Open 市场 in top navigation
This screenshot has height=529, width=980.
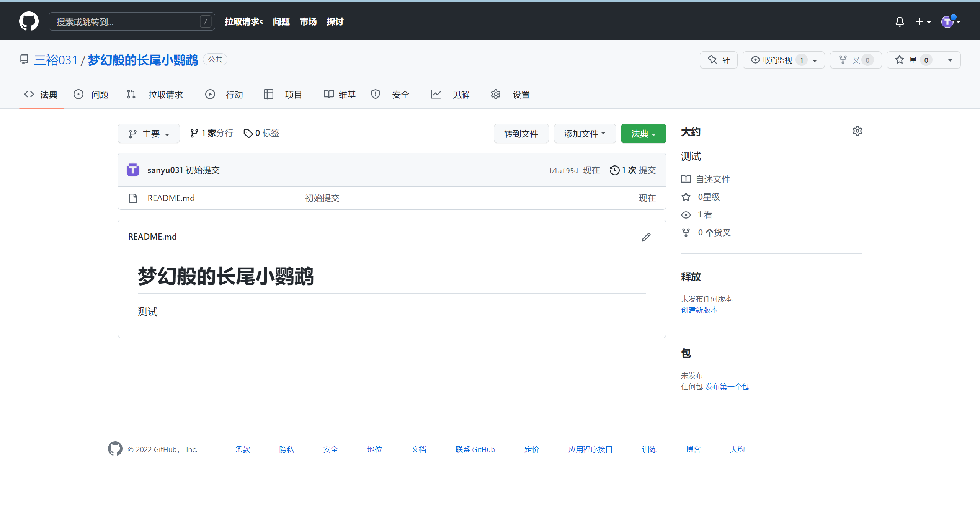(308, 22)
